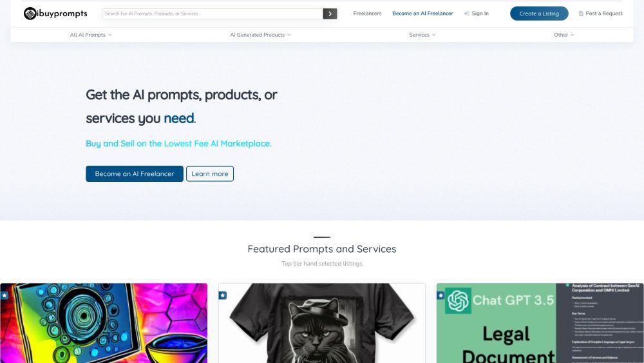Click the Post a Request document icon
This screenshot has height=363, width=644.
pyautogui.click(x=581, y=14)
